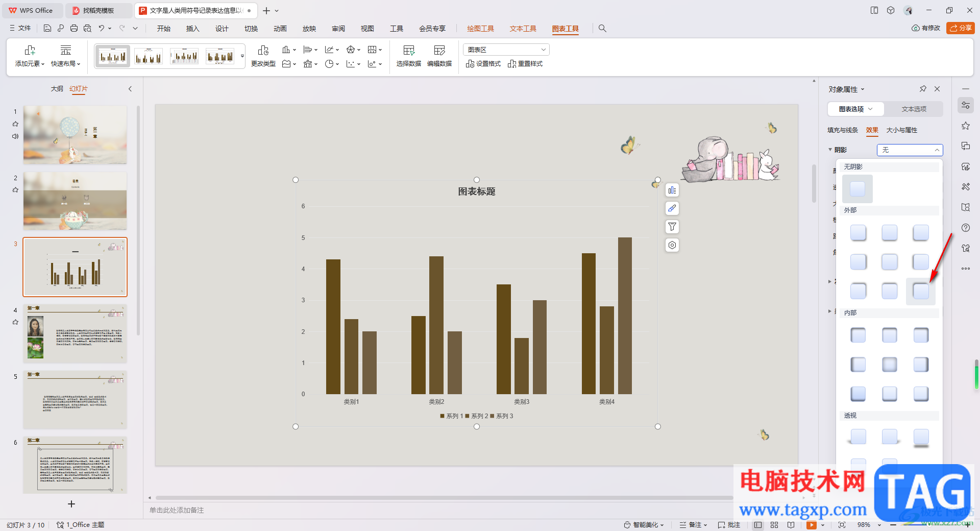
Task: Open the 大小与属性 sub-tab
Action: [x=902, y=130]
